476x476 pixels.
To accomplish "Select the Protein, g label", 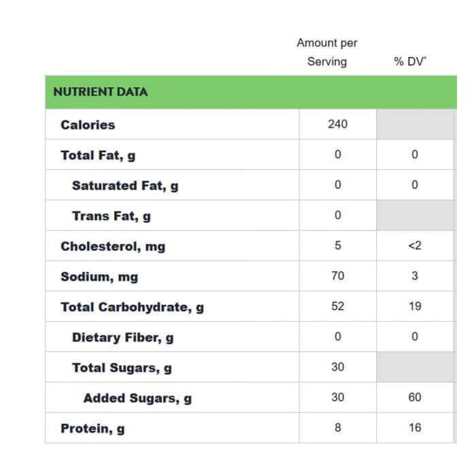I will click(92, 429).
